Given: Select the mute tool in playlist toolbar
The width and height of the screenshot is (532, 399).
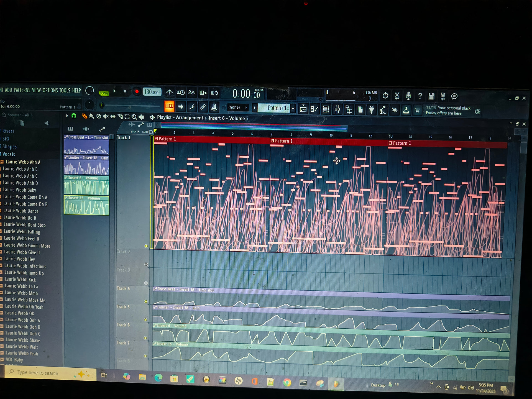Looking at the screenshot, I should point(106,117).
